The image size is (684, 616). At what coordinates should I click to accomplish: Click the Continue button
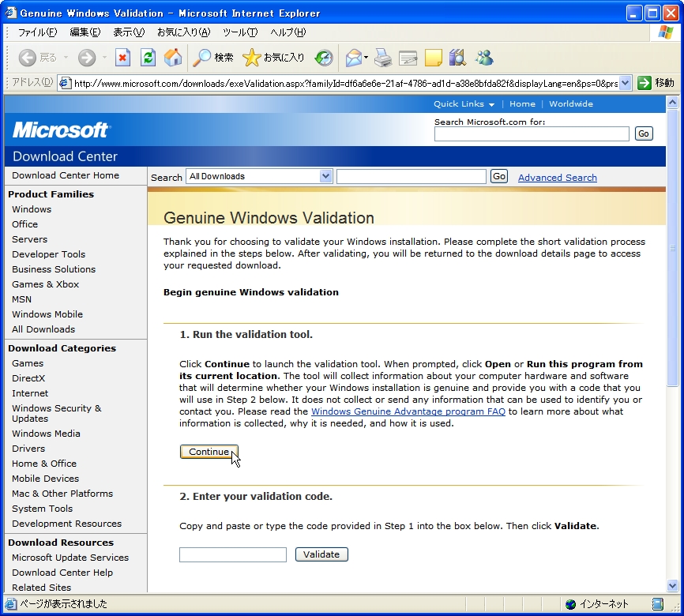tap(209, 452)
